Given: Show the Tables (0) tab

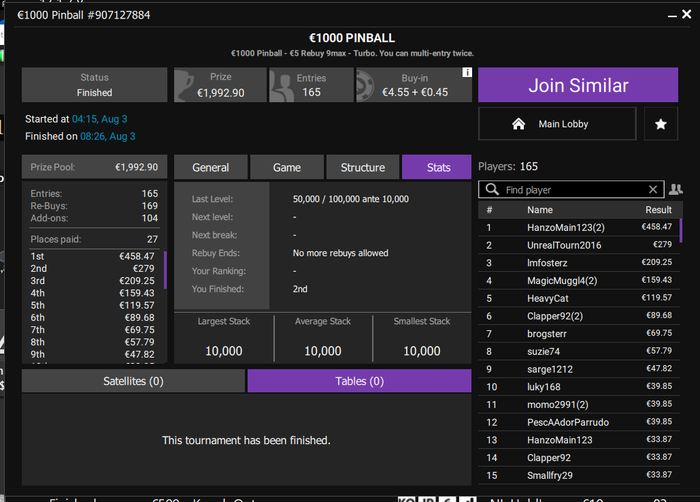Looking at the screenshot, I should (x=359, y=381).
